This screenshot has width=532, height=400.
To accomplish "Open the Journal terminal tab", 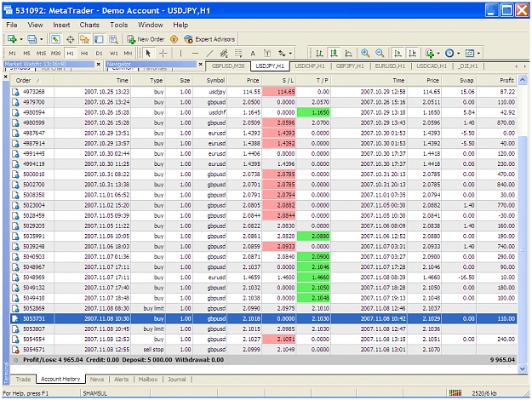I will click(x=177, y=380).
